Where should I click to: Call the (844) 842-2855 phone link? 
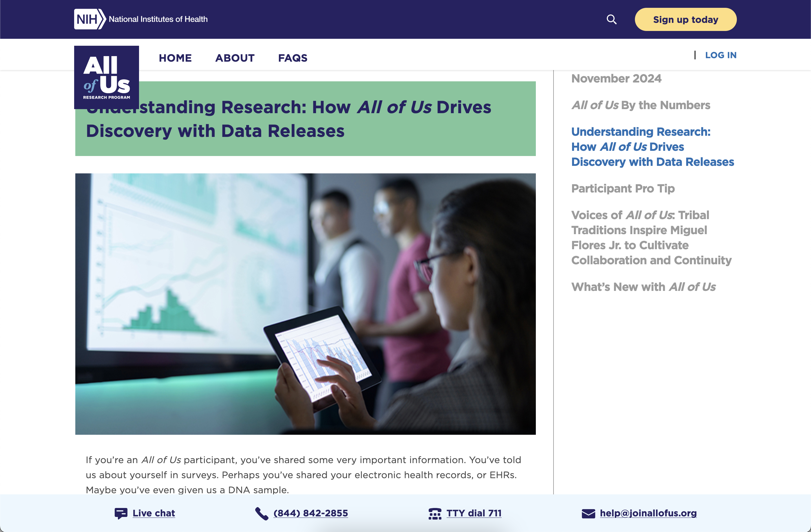click(310, 513)
